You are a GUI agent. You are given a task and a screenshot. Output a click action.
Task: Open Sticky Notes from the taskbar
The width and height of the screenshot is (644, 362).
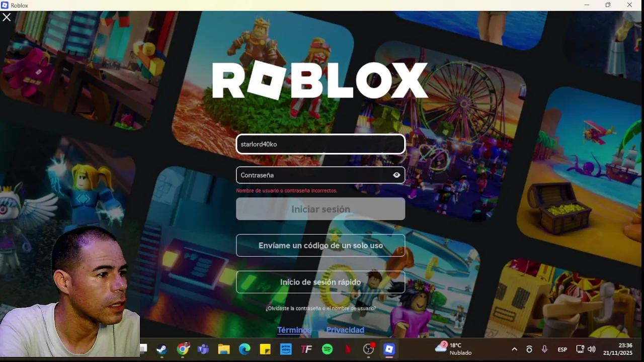265,349
